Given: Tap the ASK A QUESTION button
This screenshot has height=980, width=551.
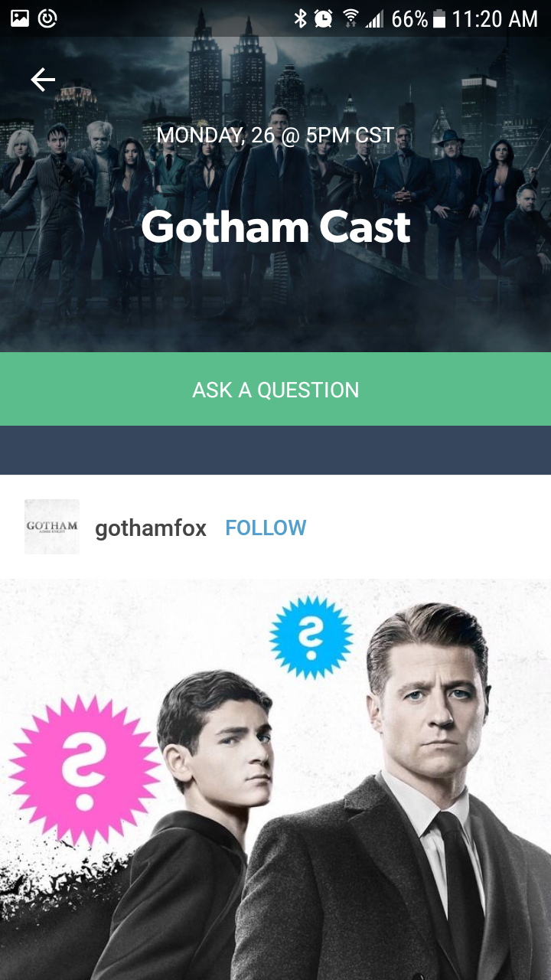Looking at the screenshot, I should coord(275,389).
